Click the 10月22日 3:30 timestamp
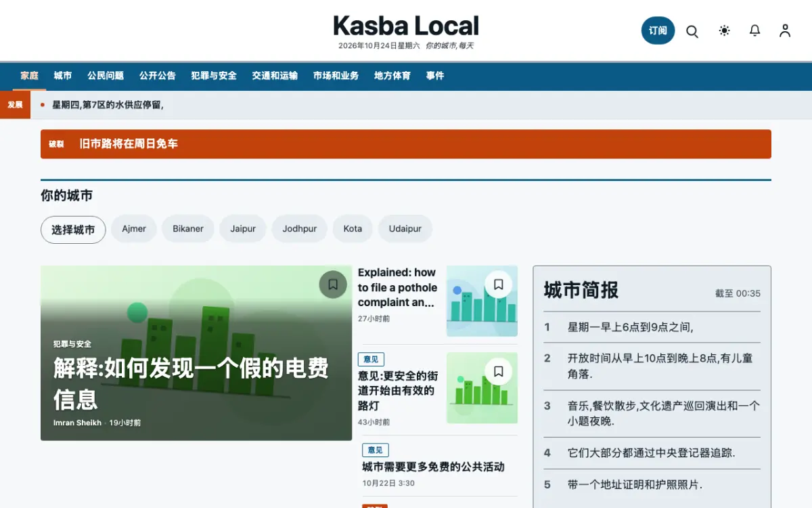The height and width of the screenshot is (508, 812). point(388,484)
